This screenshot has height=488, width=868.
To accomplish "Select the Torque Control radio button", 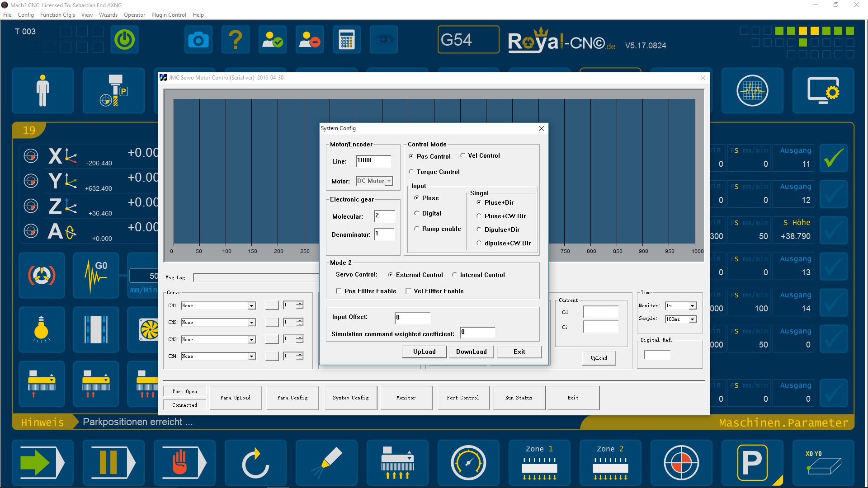I will [411, 172].
